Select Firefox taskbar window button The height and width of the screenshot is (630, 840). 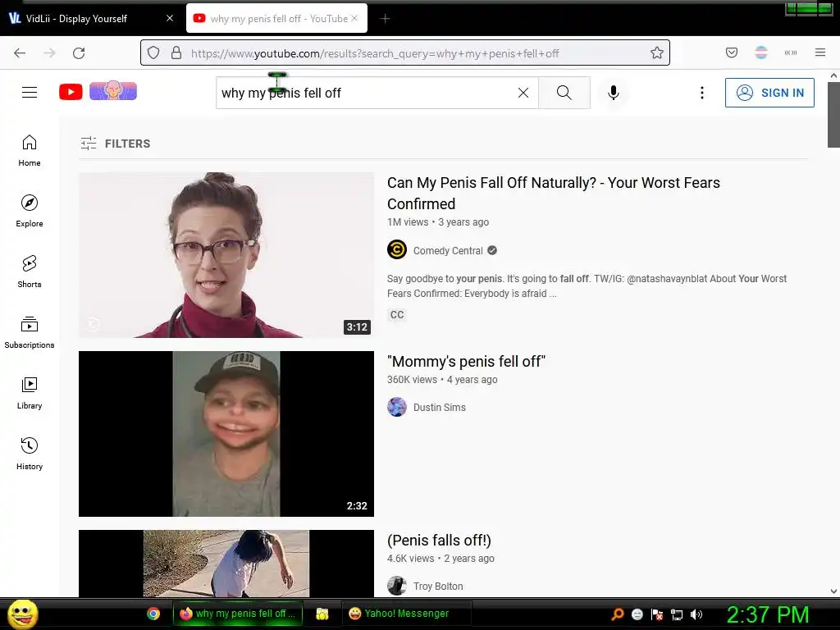pyautogui.click(x=237, y=614)
